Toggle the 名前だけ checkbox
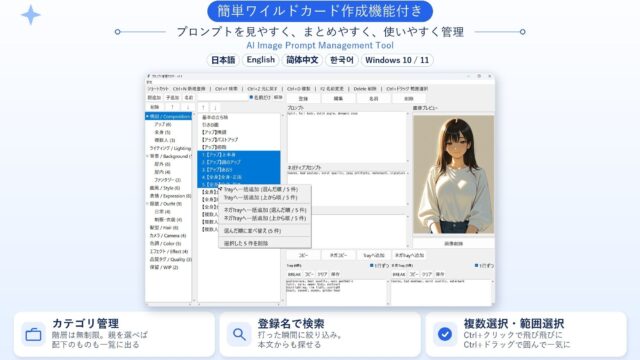 tap(251, 97)
